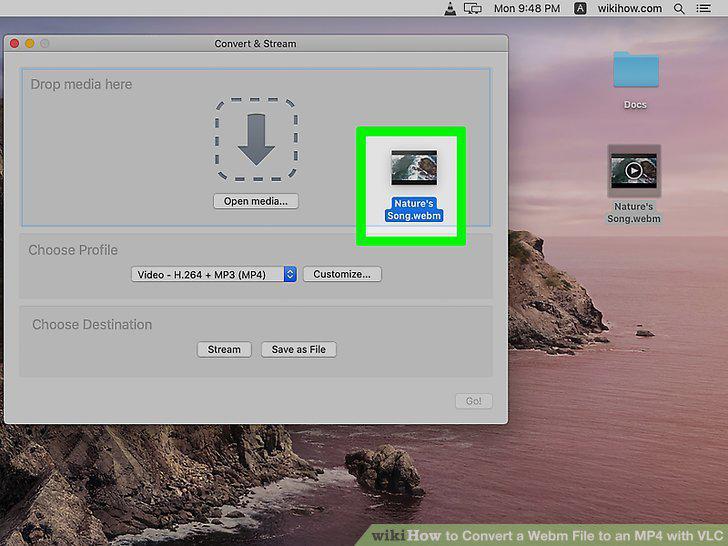The image size is (728, 546).
Task: Close the Convert & Stream window
Action: pyautogui.click(x=14, y=43)
